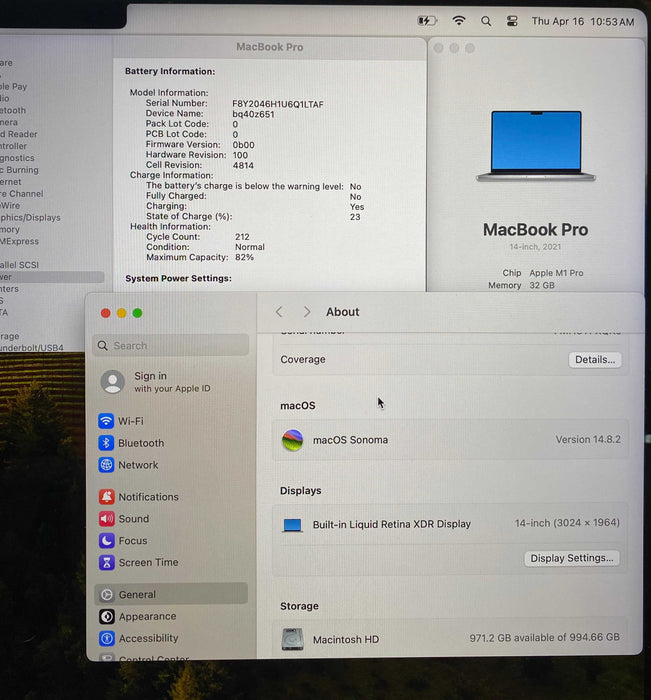Click the Coverage Details button

click(595, 359)
